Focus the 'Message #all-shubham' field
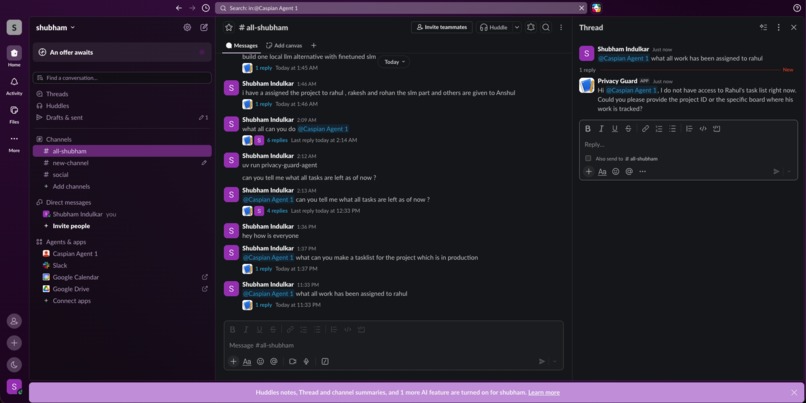Screen dimensions: 806x403 pos(393,345)
